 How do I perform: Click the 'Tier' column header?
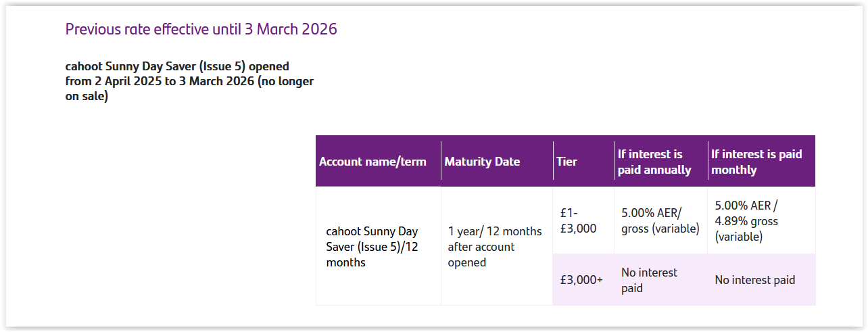point(566,162)
